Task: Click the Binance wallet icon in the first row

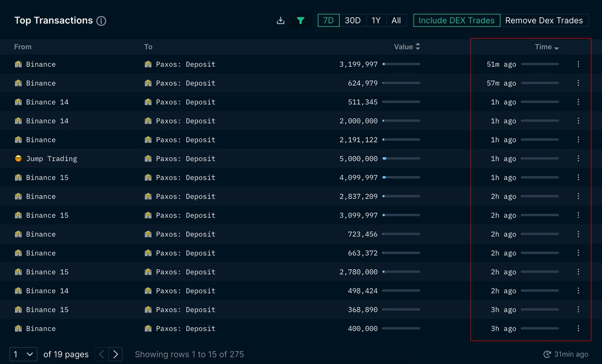Action: click(18, 64)
